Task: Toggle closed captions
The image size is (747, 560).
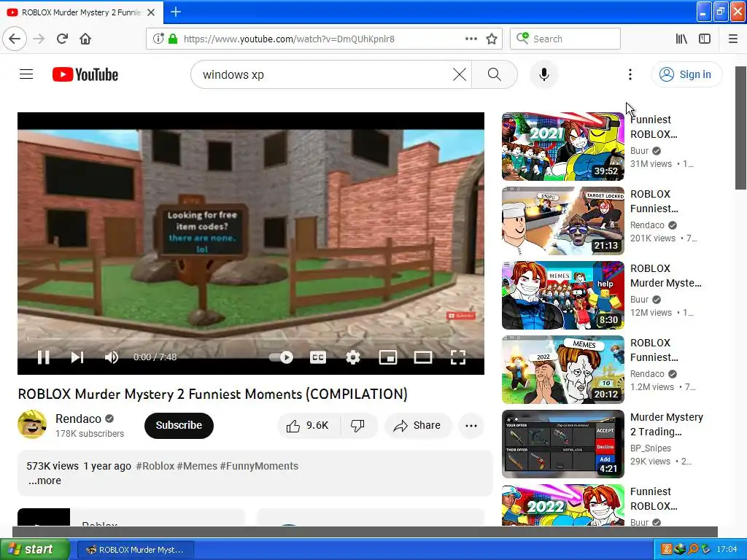Action: click(318, 357)
